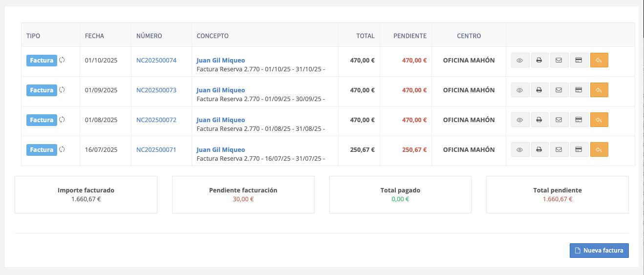Send invoice NC202500074 by email
Screen dimensions: 644x275
click(x=559, y=61)
